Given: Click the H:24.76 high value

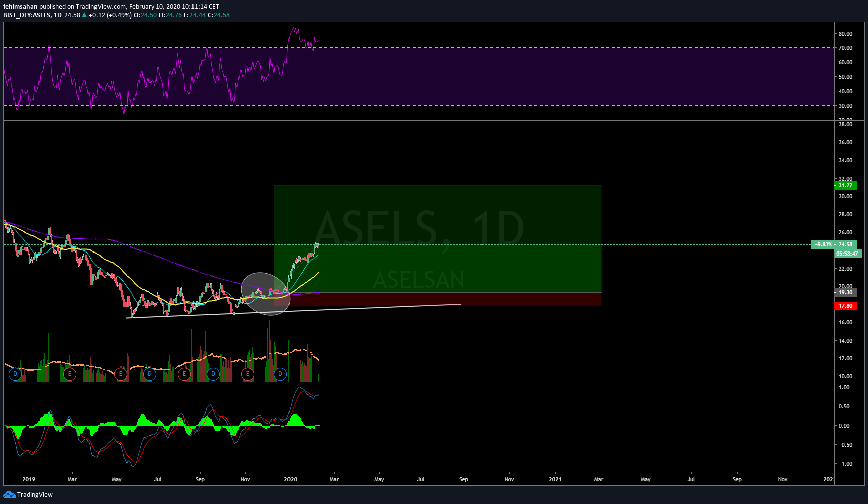Looking at the screenshot, I should 170,15.
